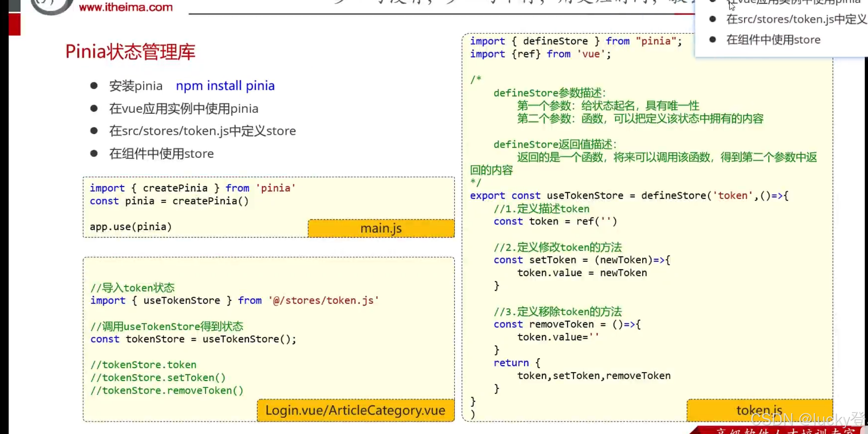Select 在组件中使用store in the top-right popup
The width and height of the screenshot is (868, 434).
[x=773, y=40]
